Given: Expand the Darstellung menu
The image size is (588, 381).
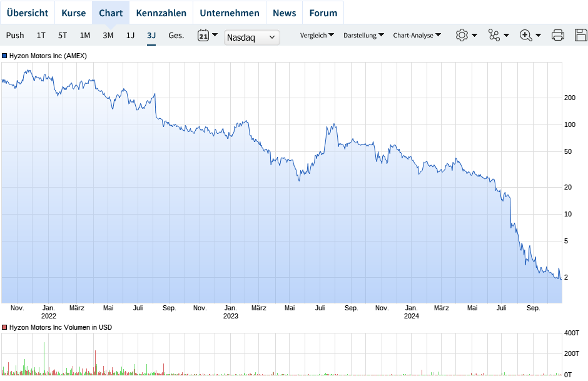Looking at the screenshot, I should (x=363, y=36).
